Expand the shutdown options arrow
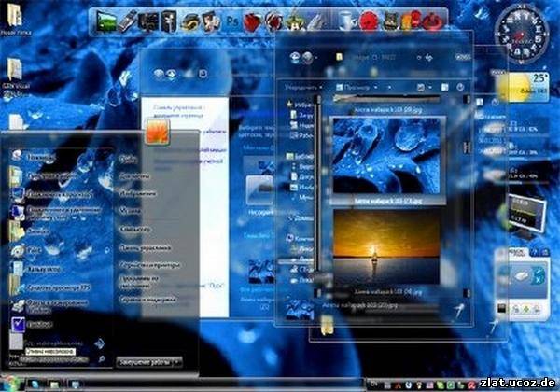The height and width of the screenshot is (392, 560). click(x=176, y=362)
